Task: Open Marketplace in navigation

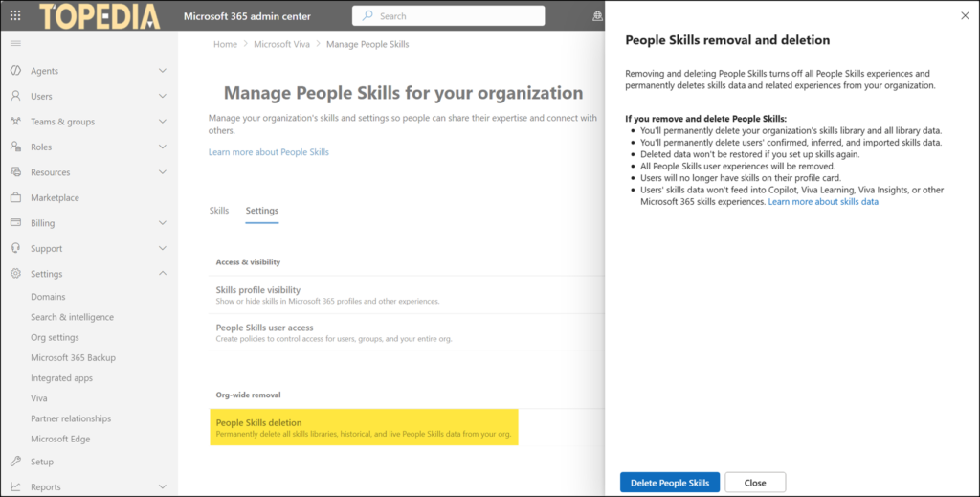Action: point(55,197)
